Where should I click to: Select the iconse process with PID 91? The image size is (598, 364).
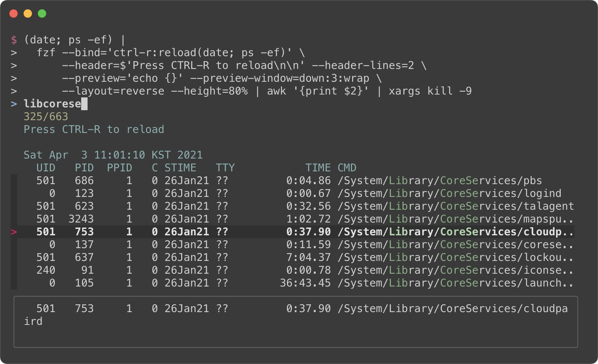(295, 270)
